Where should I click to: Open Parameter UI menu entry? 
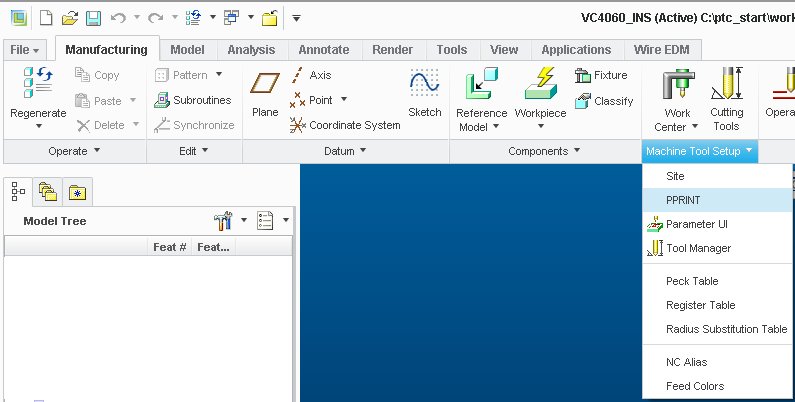pyautogui.click(x=717, y=224)
